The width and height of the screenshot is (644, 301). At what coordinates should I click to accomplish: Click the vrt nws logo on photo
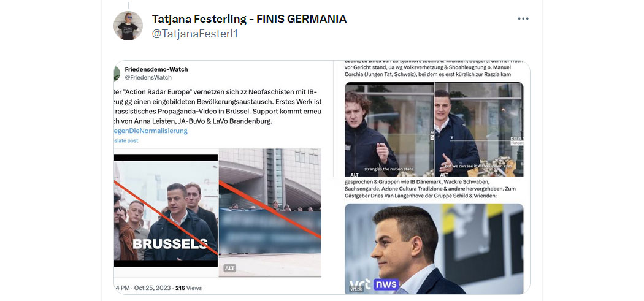click(x=374, y=284)
